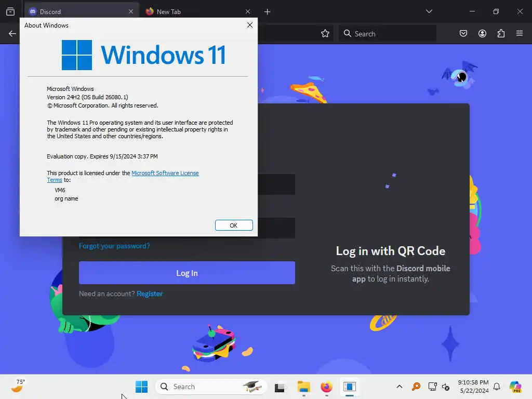Open Firefox from the taskbar

[x=326, y=387]
